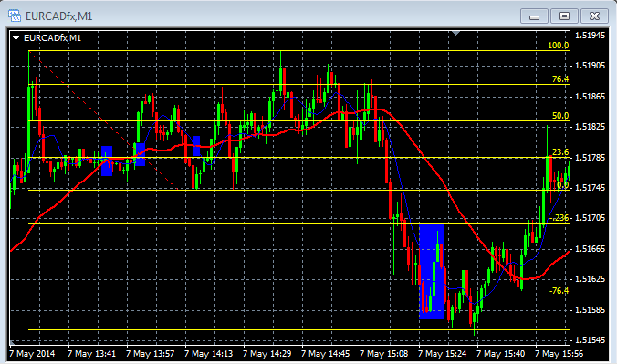Image resolution: width=617 pixels, height=364 pixels.
Task: Click the 7 May 15:40 time label
Action: (500, 353)
